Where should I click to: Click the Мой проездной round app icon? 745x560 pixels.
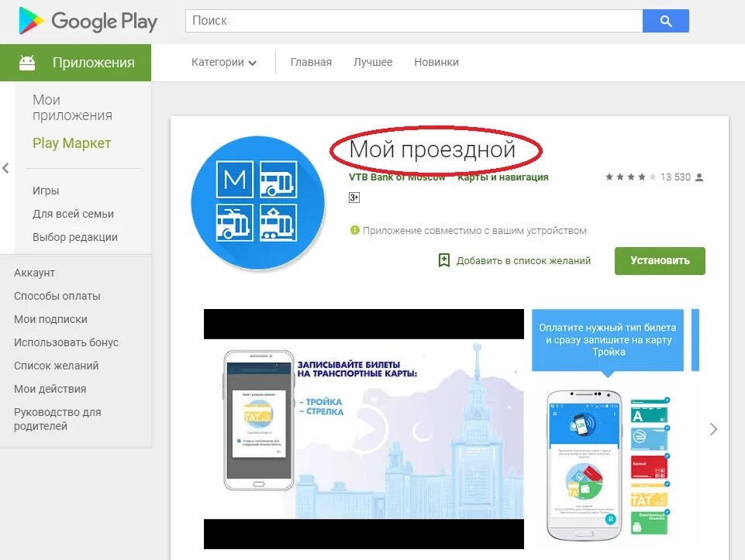[257, 203]
